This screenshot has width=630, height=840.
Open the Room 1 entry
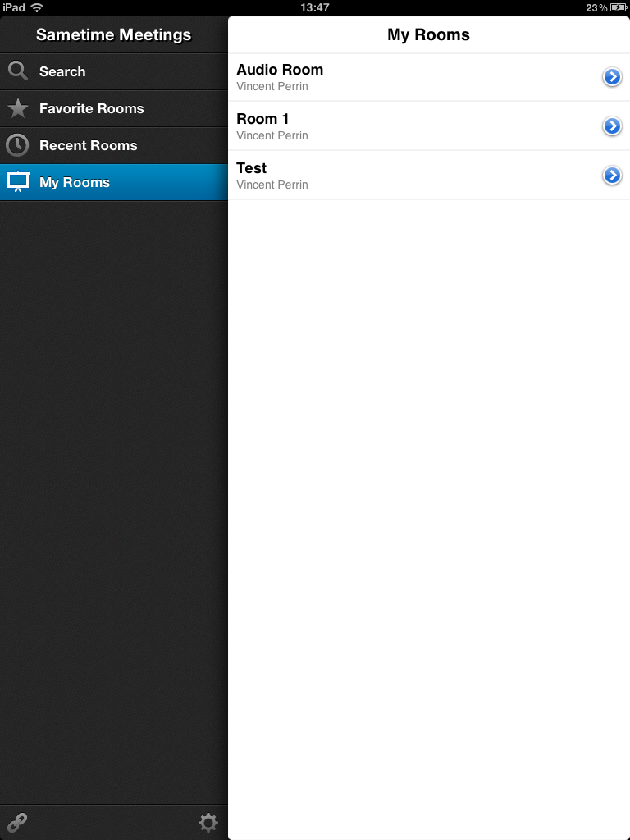click(428, 126)
